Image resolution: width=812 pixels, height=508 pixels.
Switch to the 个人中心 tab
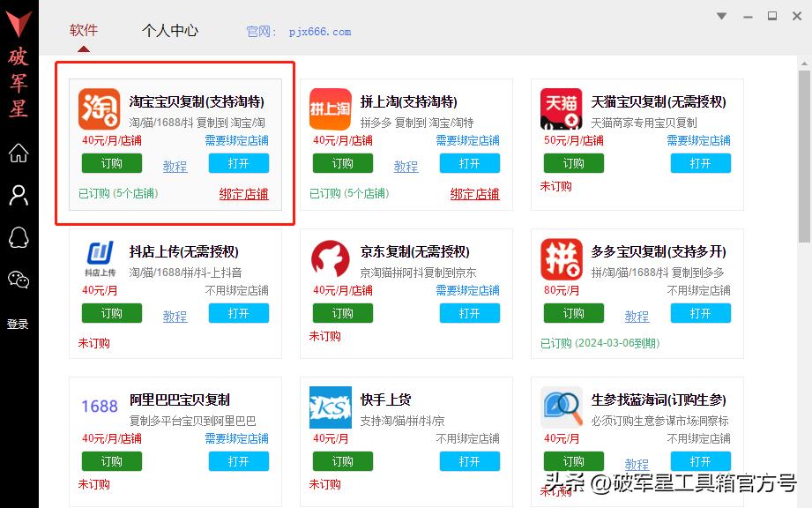click(169, 28)
